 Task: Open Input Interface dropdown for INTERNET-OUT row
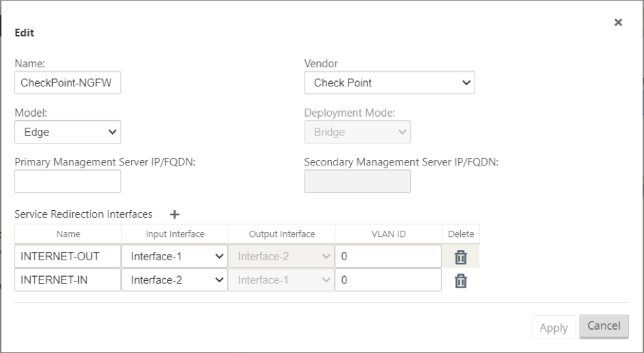(175, 256)
